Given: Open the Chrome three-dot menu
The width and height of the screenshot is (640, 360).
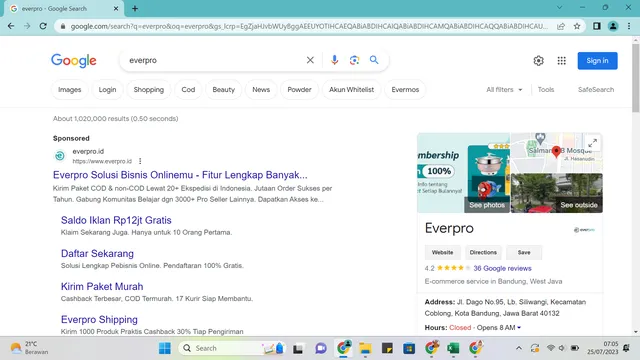Looking at the screenshot, I should point(629,26).
